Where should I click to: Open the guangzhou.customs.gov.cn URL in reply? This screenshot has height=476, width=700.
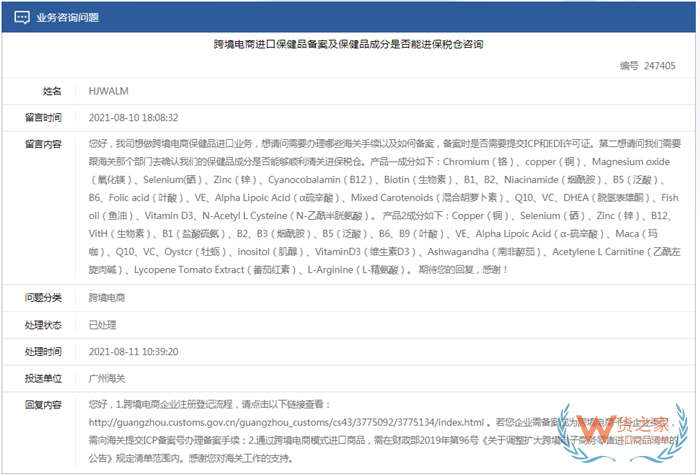coord(286,422)
